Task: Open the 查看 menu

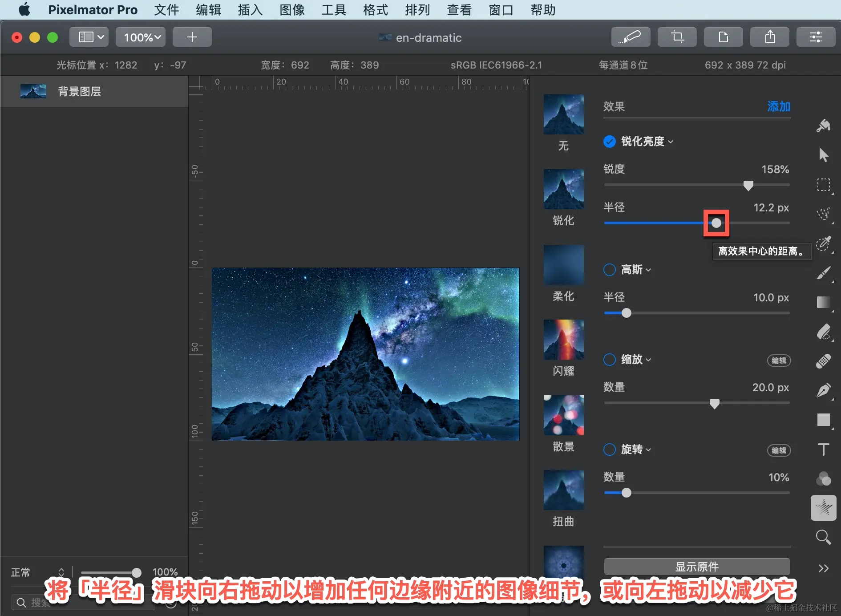Action: (x=459, y=10)
